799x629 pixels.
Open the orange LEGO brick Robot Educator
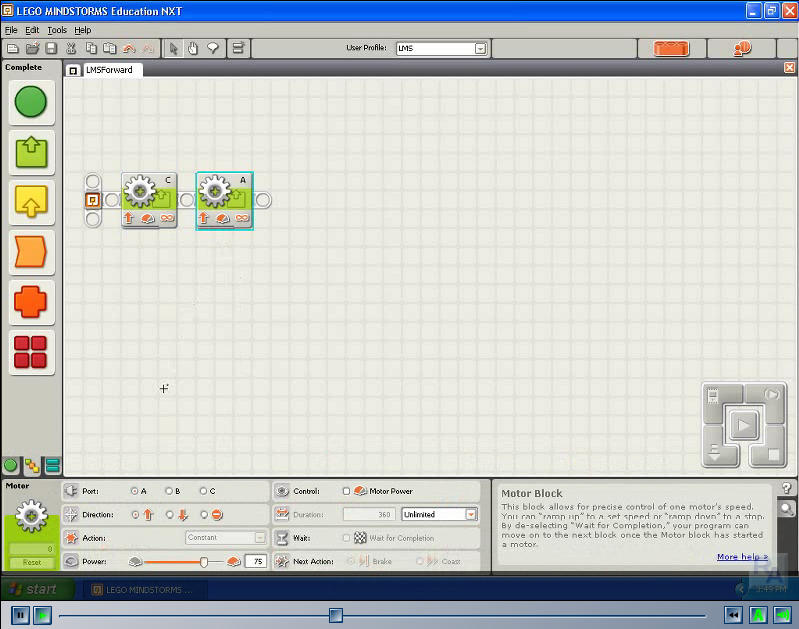671,48
